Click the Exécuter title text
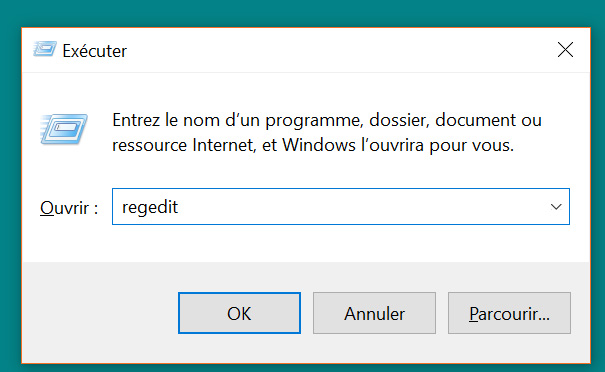 pyautogui.click(x=95, y=51)
